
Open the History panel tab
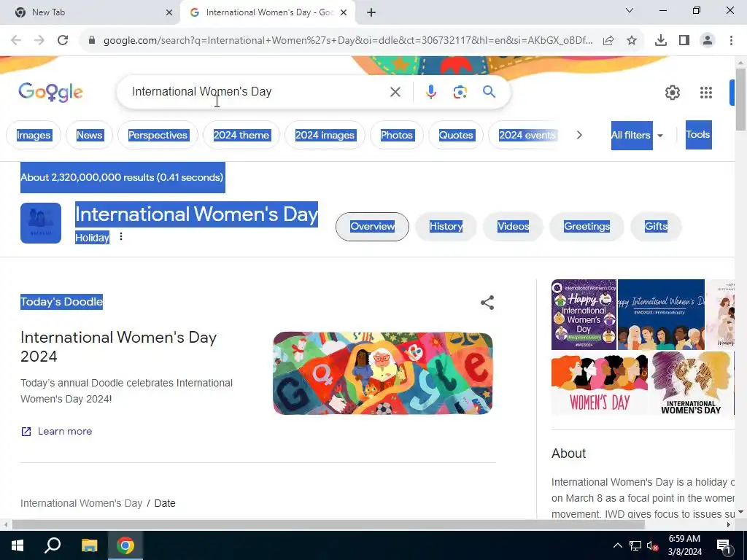point(446,227)
